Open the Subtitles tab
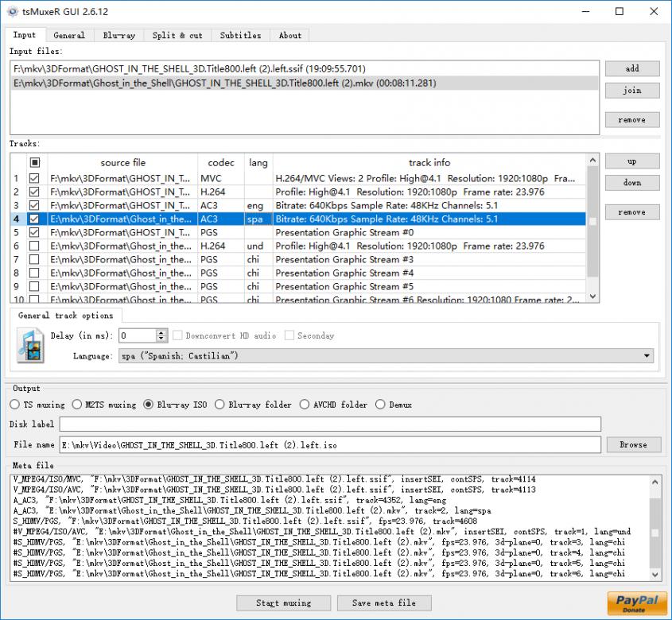 click(240, 35)
